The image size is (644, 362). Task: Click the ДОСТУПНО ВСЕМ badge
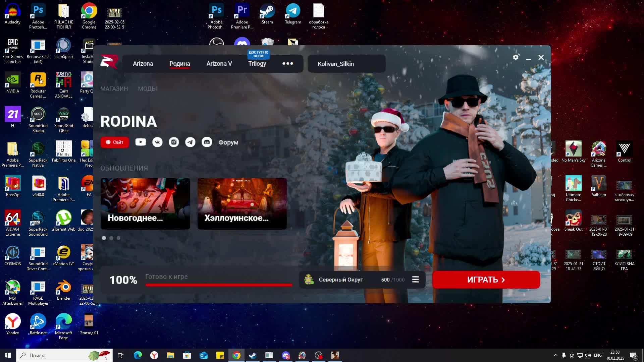(x=258, y=54)
